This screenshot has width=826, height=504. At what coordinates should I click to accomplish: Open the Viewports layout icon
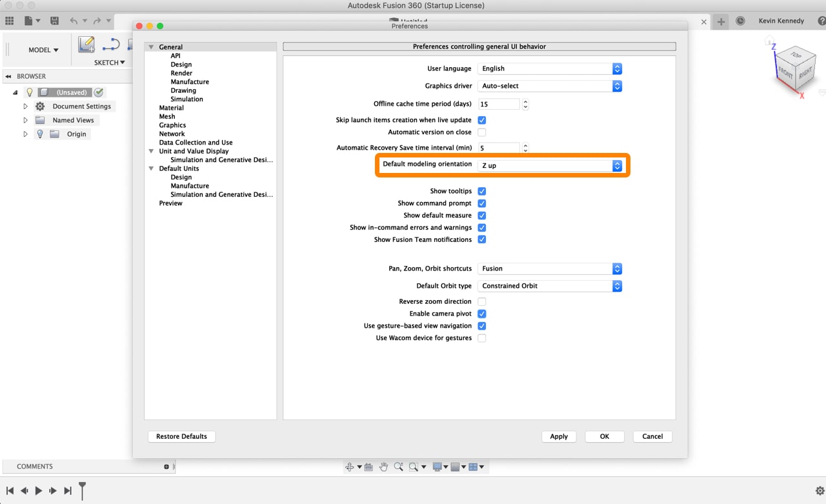coord(473,467)
